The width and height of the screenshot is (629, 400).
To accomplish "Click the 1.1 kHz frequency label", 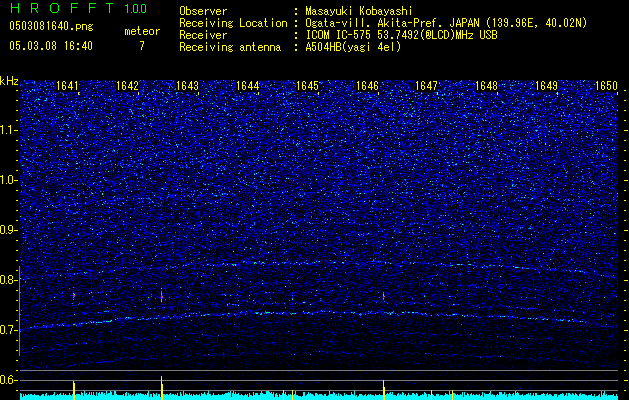I will (x=9, y=129).
